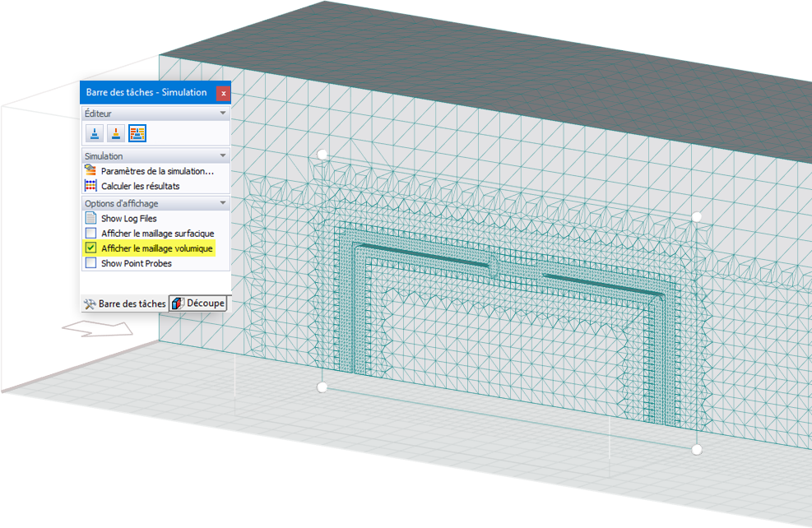Select the top-right clipping plane handle

point(697,216)
